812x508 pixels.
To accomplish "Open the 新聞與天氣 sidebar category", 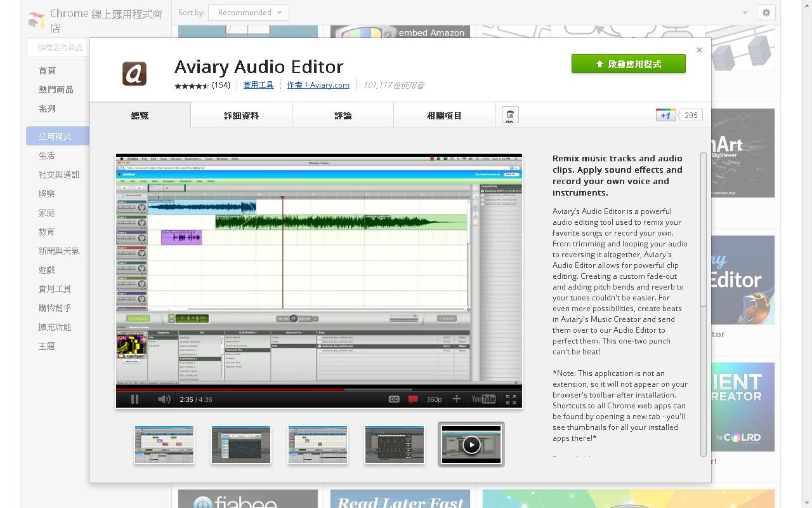I will 59,251.
